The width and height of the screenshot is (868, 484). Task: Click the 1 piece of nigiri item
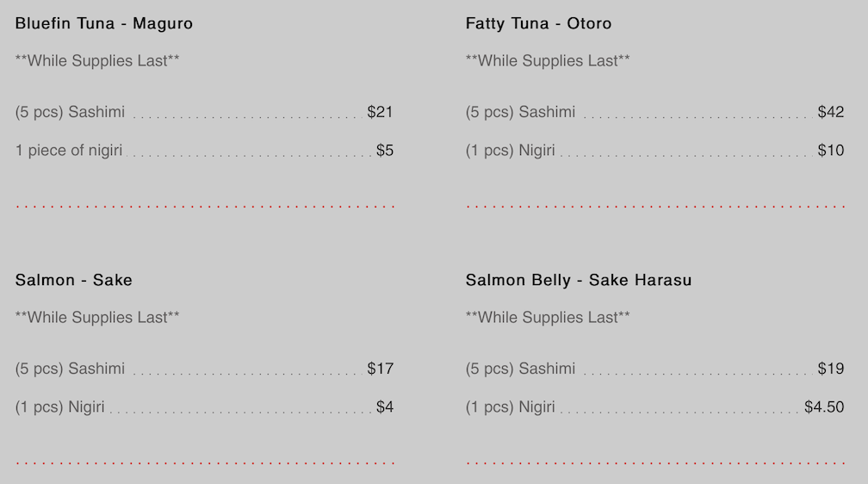point(69,151)
